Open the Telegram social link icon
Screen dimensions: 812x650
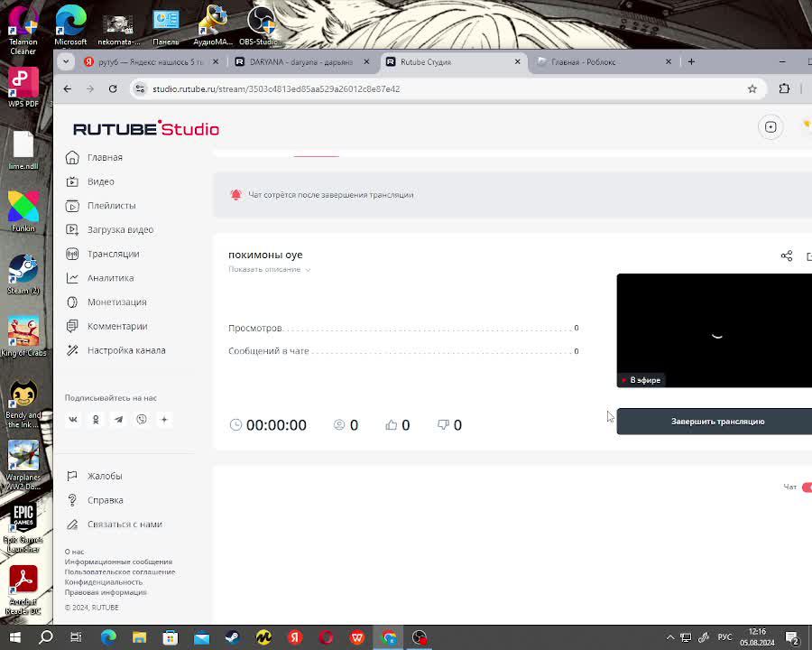click(118, 419)
